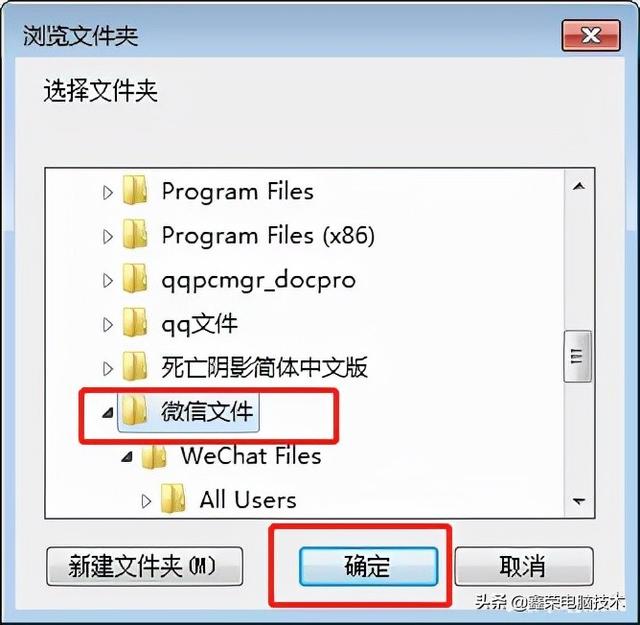Click the 确定 button
640x625 pixels.
[x=368, y=566]
